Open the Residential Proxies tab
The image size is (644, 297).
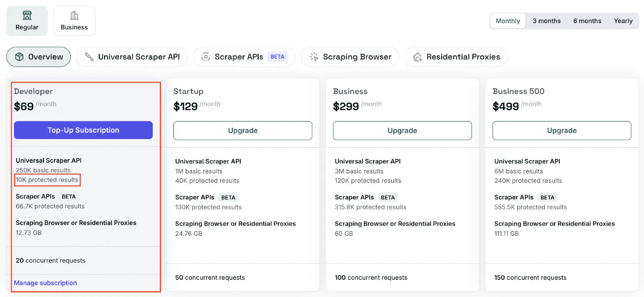[463, 57]
